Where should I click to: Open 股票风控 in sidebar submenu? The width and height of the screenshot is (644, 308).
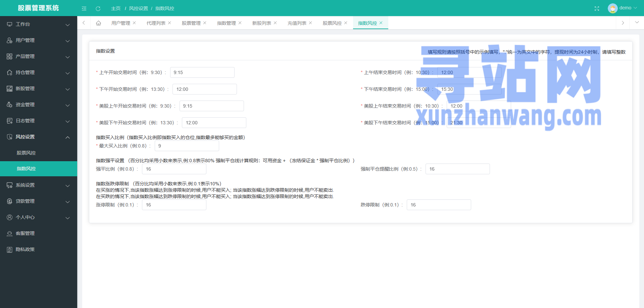[x=26, y=153]
